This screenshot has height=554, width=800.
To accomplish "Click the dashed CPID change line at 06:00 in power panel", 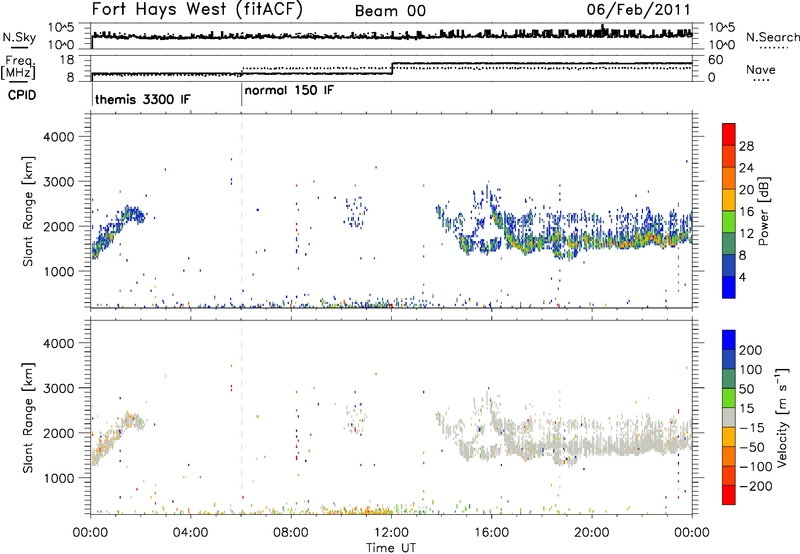I will click(241, 210).
